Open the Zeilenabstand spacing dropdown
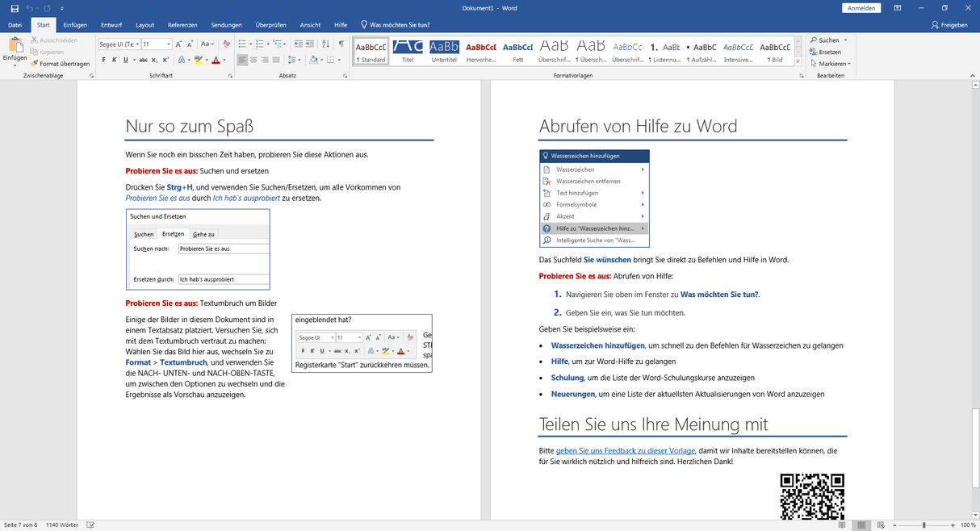Screen dimensions: 980x531 tap(292, 60)
